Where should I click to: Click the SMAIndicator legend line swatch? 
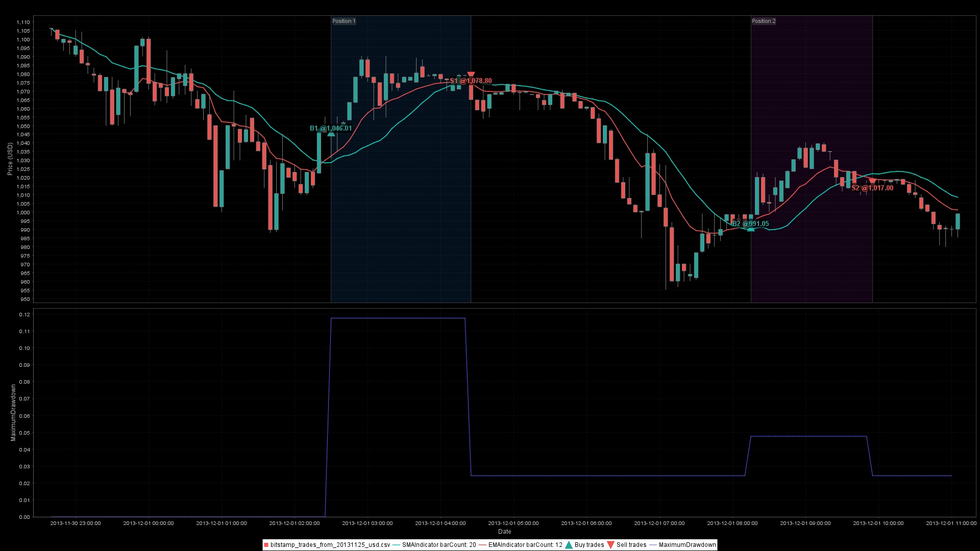click(x=397, y=545)
